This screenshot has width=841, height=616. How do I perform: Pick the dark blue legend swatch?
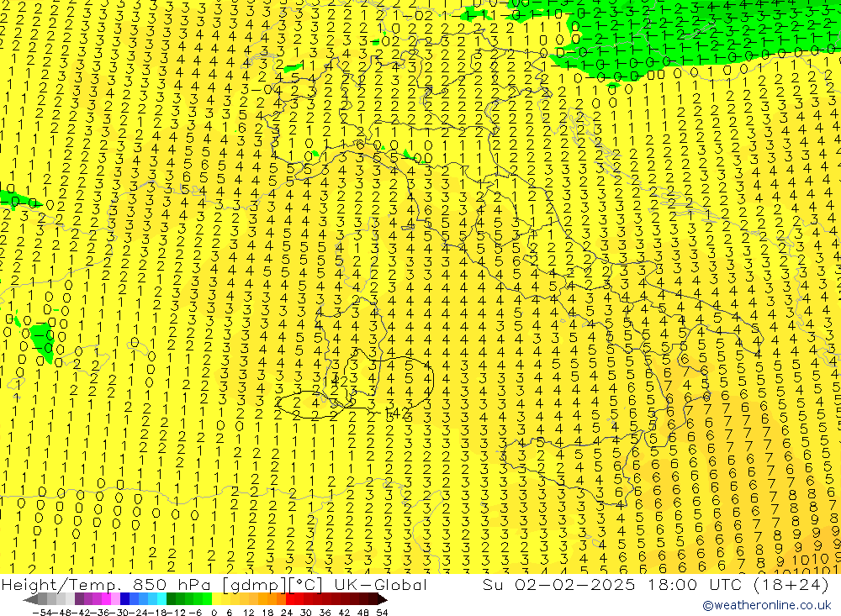pos(125,599)
